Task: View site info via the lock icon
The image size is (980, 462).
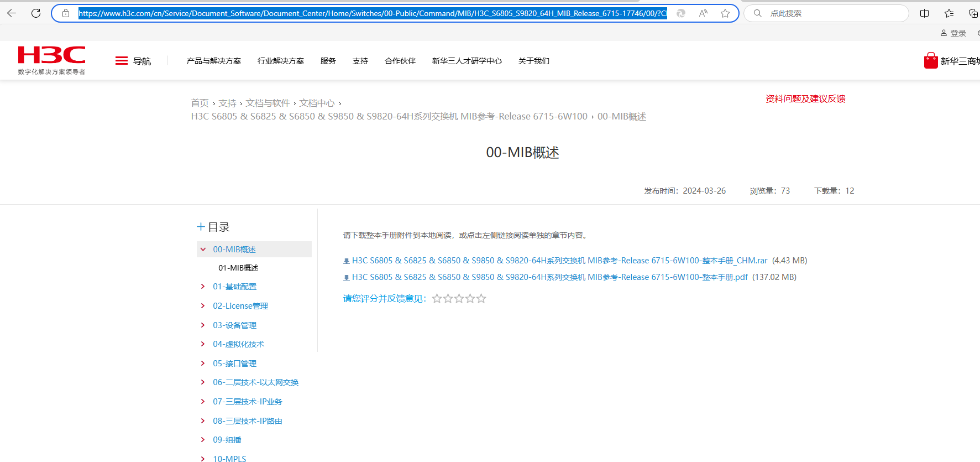Action: pos(66,13)
